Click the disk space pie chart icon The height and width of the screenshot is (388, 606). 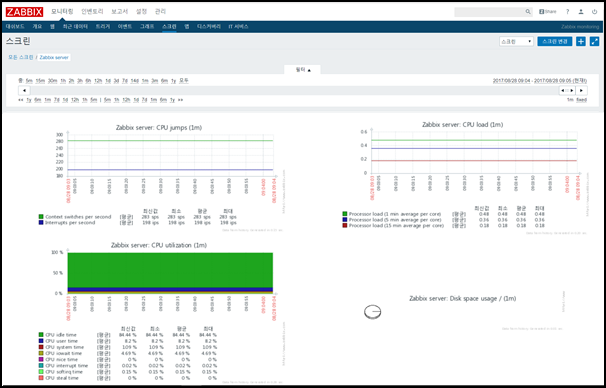[x=373, y=311]
